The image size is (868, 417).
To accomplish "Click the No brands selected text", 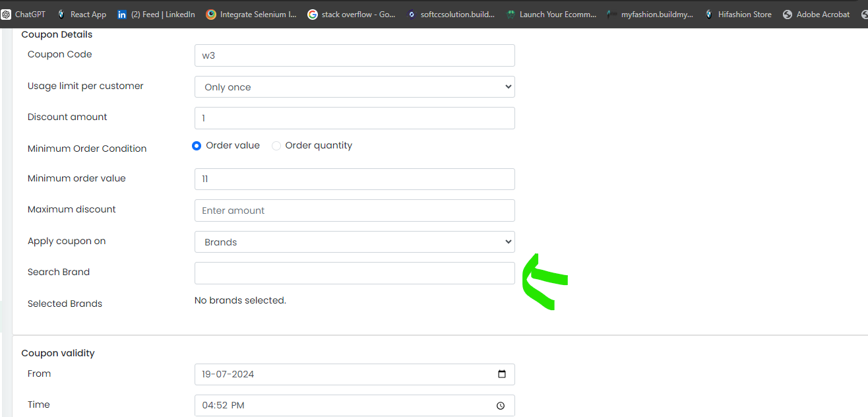I will 240,300.
